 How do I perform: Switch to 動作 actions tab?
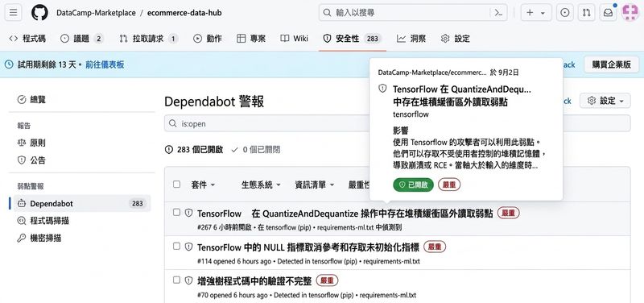pos(208,39)
